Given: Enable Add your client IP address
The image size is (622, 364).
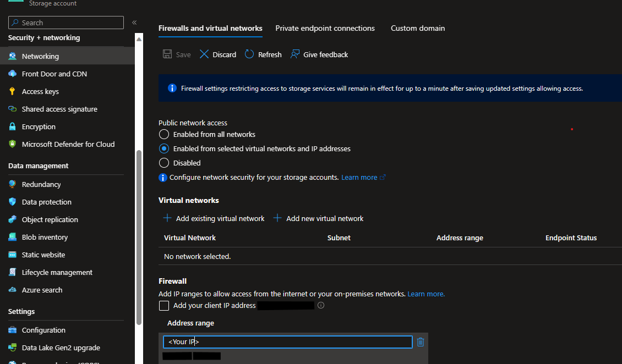Looking at the screenshot, I should (x=163, y=305).
